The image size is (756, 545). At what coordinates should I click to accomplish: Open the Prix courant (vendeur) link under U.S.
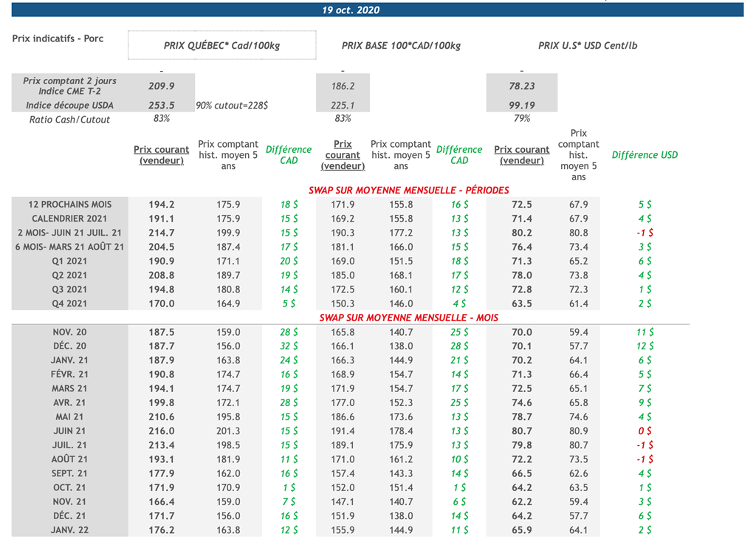(521, 155)
